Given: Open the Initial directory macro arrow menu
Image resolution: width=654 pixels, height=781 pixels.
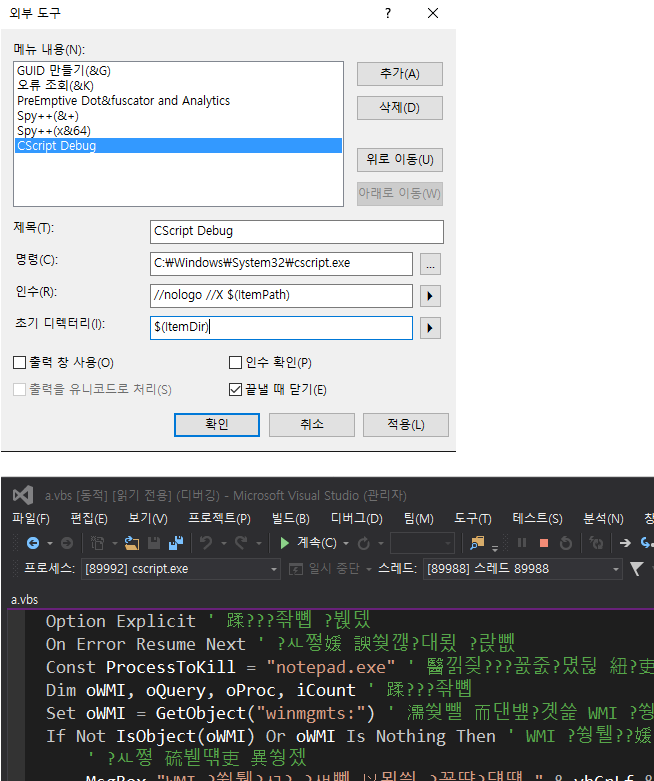Looking at the screenshot, I should pos(430,328).
